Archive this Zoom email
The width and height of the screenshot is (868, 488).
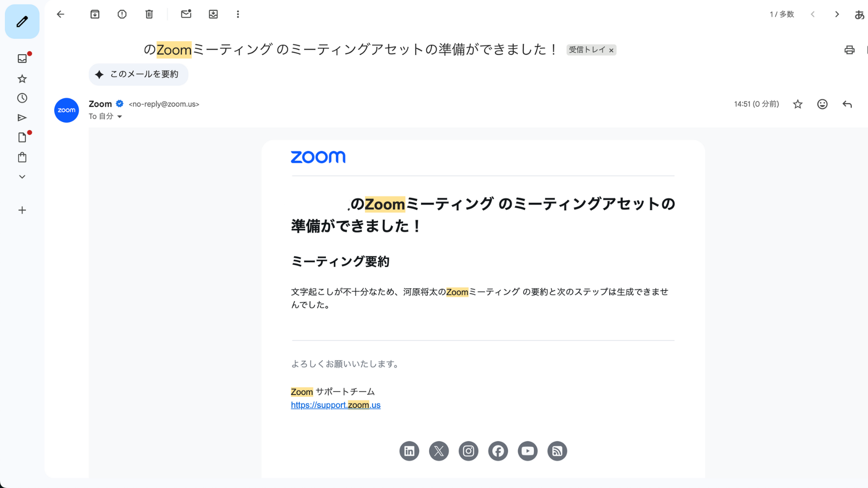[95, 14]
